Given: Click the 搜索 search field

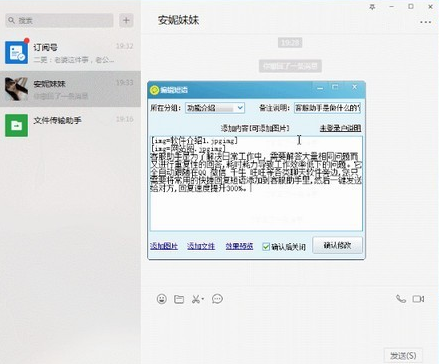Looking at the screenshot, I should coord(59,20).
